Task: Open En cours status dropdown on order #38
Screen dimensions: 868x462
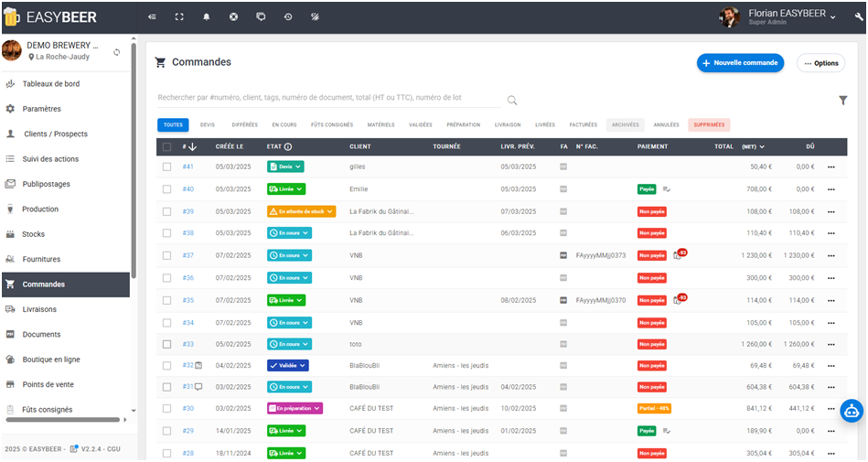Action: [x=289, y=233]
